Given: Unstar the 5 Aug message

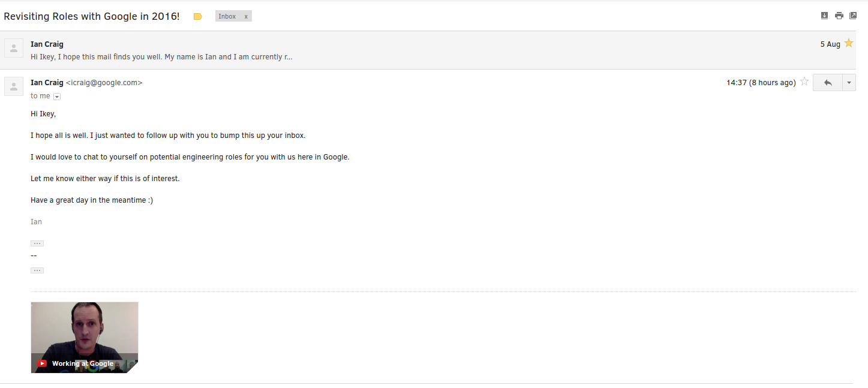Looking at the screenshot, I should tap(849, 43).
